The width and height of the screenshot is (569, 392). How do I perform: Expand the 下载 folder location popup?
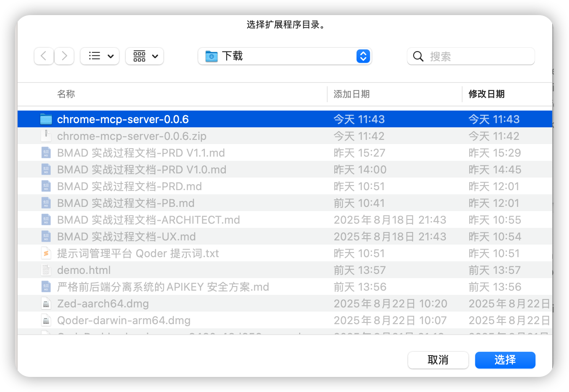tap(363, 56)
